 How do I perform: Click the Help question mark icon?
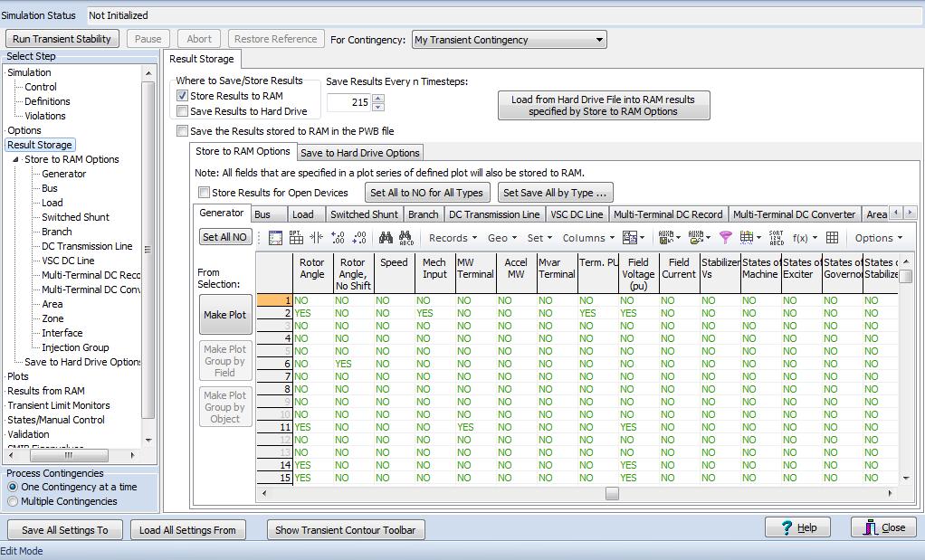787,527
